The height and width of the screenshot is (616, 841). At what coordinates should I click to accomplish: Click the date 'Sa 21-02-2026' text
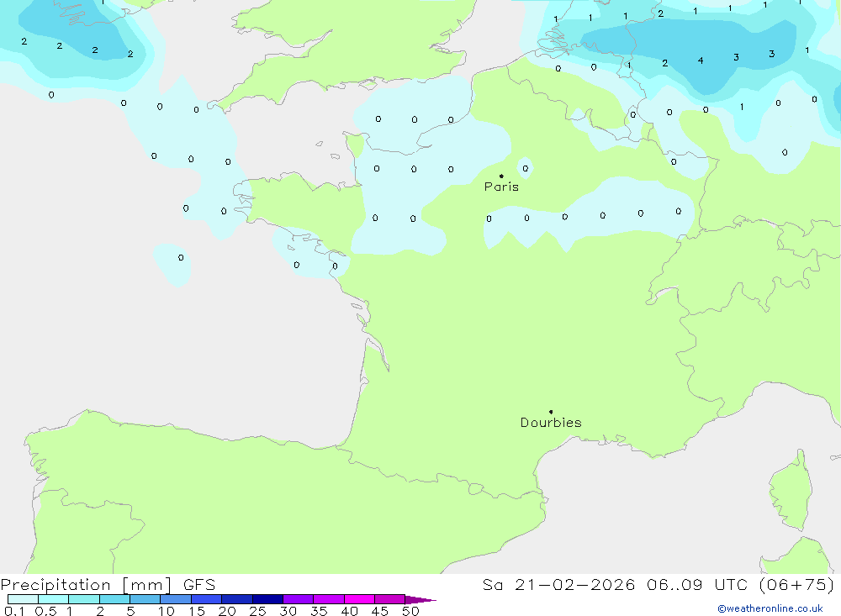click(x=558, y=584)
